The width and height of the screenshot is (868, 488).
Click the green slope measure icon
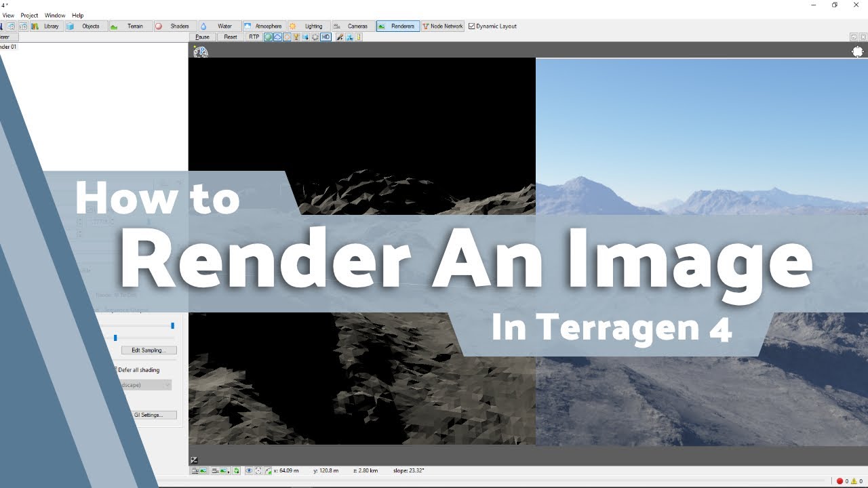pos(268,470)
